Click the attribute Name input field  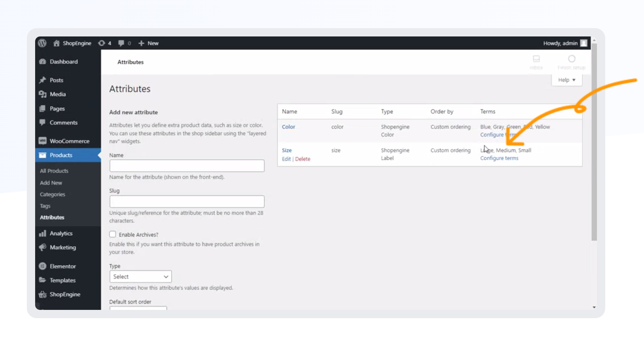pos(187,166)
